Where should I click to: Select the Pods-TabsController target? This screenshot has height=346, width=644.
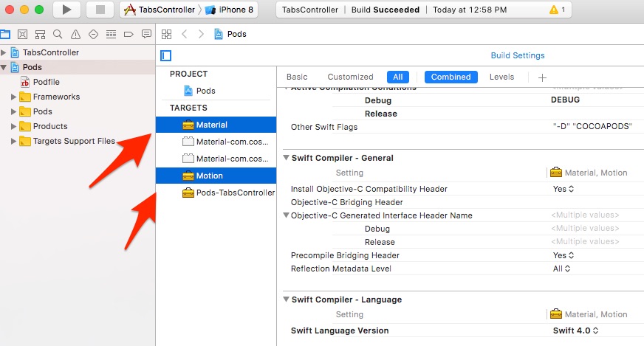[x=216, y=193]
